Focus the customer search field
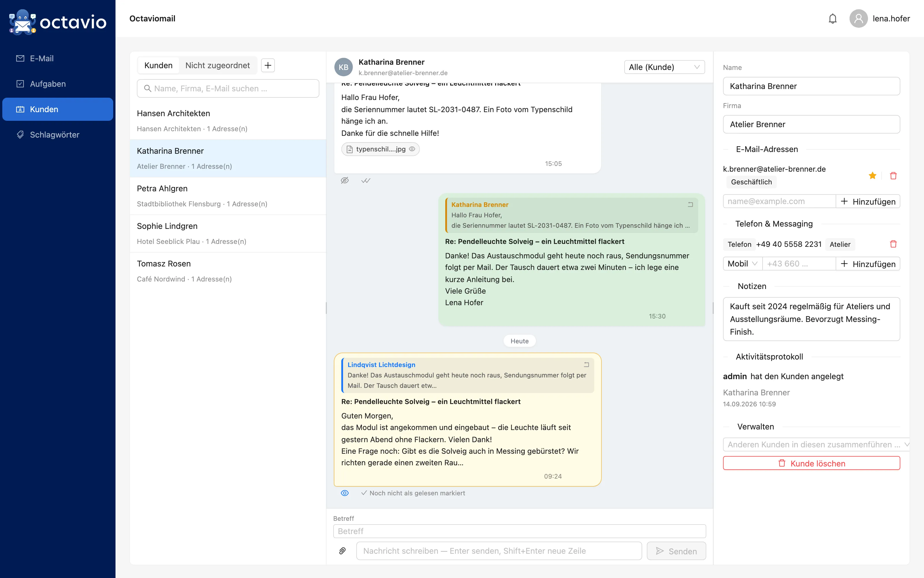Image resolution: width=924 pixels, height=578 pixels. (228, 89)
